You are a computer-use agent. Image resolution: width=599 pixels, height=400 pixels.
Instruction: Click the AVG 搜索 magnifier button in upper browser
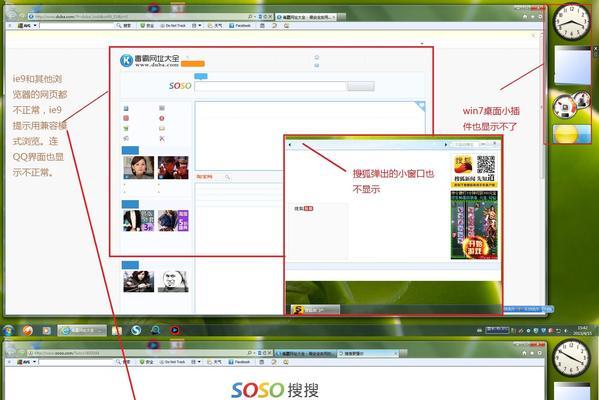124,26
